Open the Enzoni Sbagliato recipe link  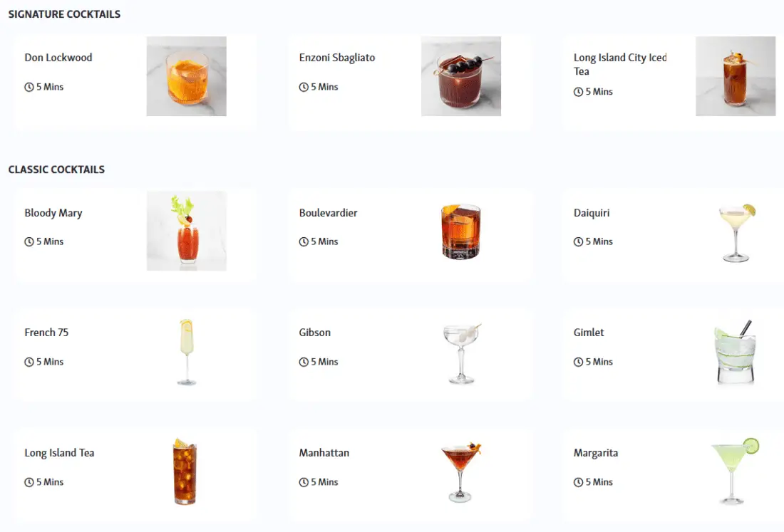click(x=337, y=58)
